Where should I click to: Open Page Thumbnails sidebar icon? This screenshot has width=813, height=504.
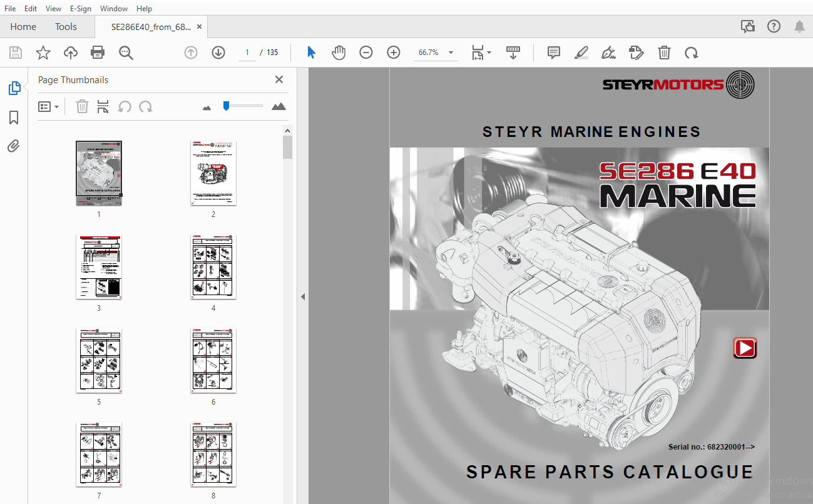(x=14, y=88)
